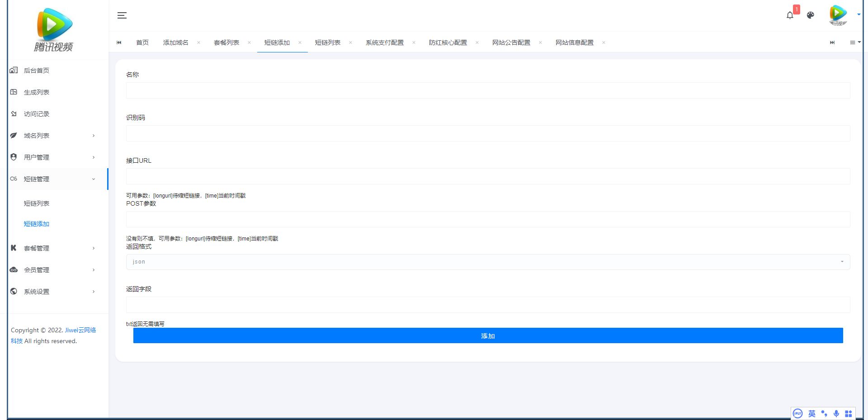Viewport: 868px width, 420px height.
Task: Click the iFLY input method icon
Action: coord(798,413)
